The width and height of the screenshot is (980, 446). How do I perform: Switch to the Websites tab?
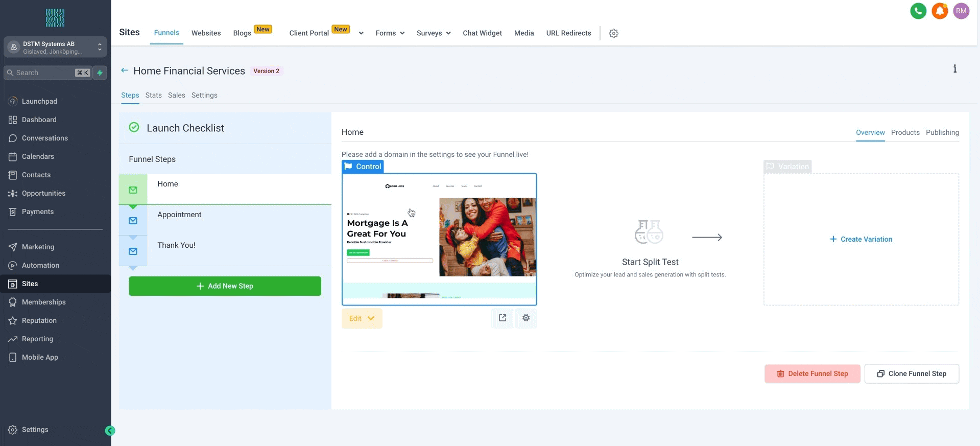[206, 33]
